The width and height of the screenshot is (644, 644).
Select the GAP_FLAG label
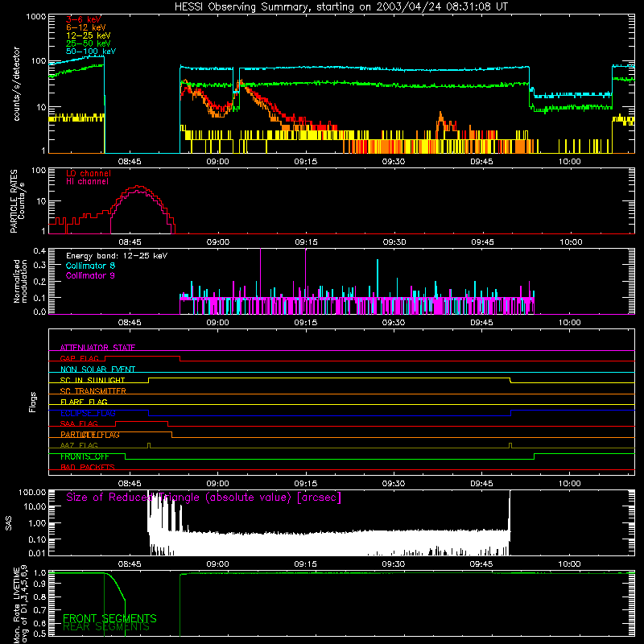tap(79, 358)
